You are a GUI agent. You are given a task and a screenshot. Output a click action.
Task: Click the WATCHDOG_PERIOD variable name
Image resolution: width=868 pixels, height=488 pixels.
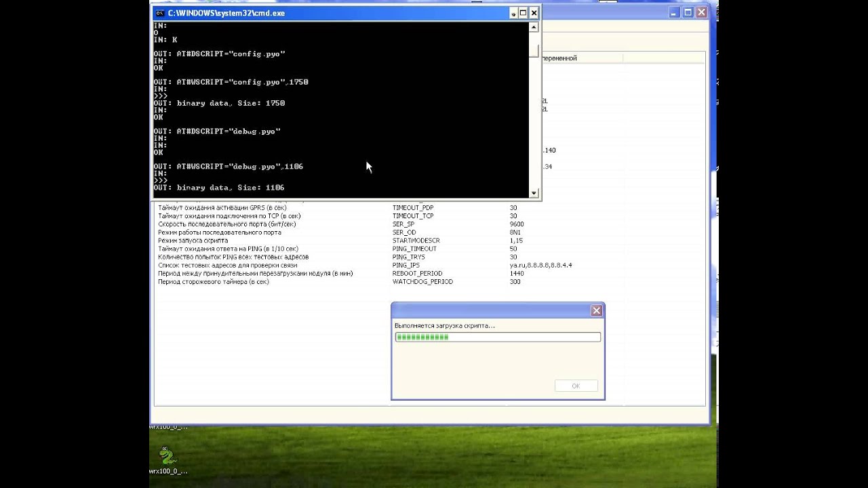pyautogui.click(x=422, y=281)
